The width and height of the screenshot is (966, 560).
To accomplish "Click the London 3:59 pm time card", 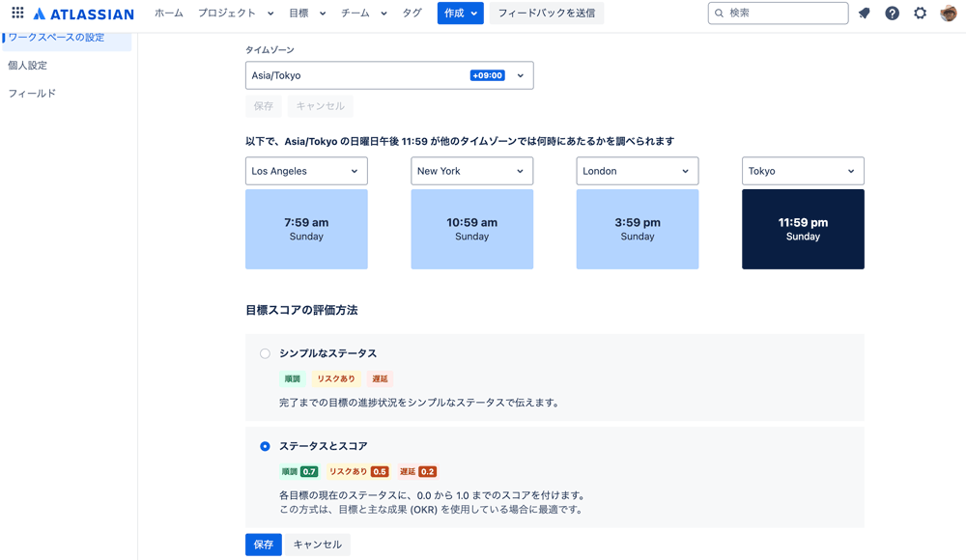I will pyautogui.click(x=637, y=229).
